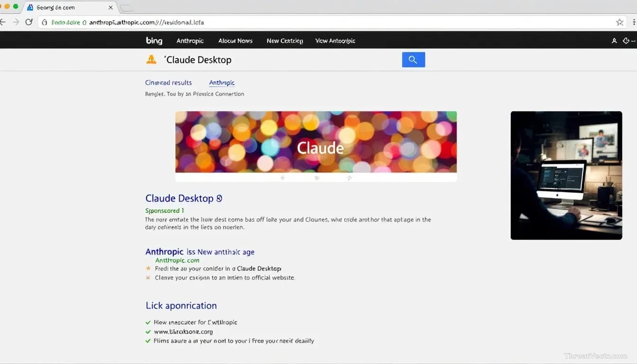Close the browser tab with X

click(x=110, y=8)
